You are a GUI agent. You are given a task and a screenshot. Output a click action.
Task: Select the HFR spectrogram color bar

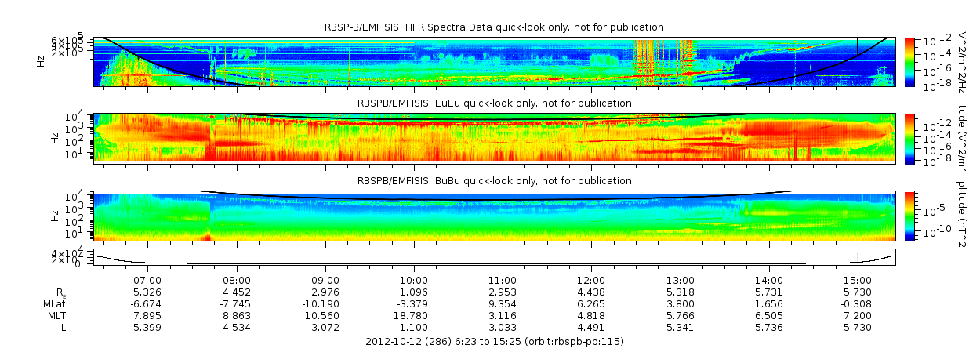[x=909, y=61]
